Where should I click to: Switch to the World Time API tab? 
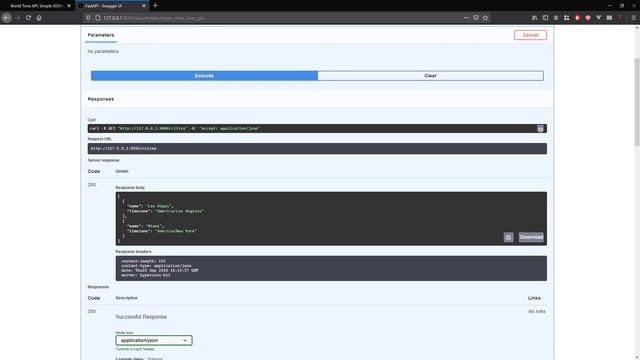[x=37, y=6]
